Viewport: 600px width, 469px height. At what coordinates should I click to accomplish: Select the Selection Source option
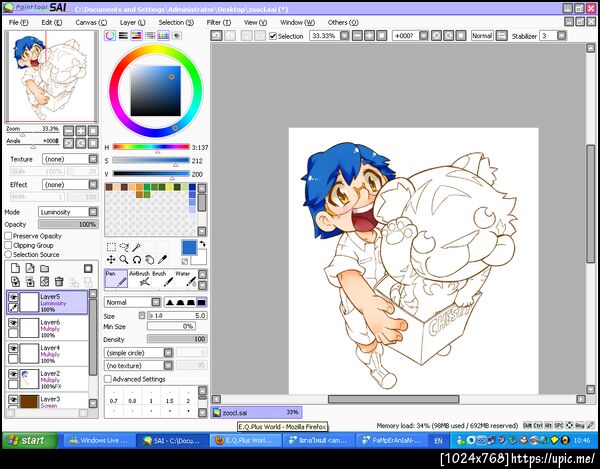(8, 254)
